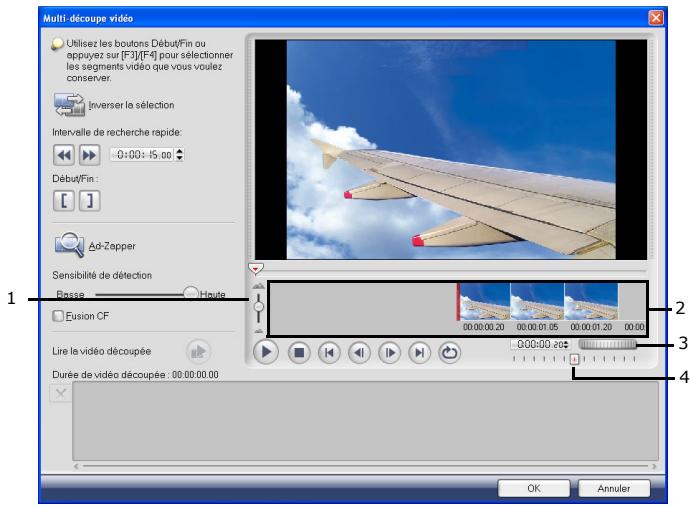Viewport: 693px width, 507px height.
Task: Step to the next frame
Action: click(x=389, y=352)
